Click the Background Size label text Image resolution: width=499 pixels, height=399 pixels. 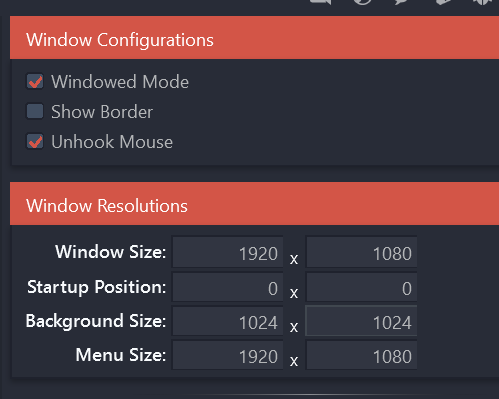[x=96, y=321]
